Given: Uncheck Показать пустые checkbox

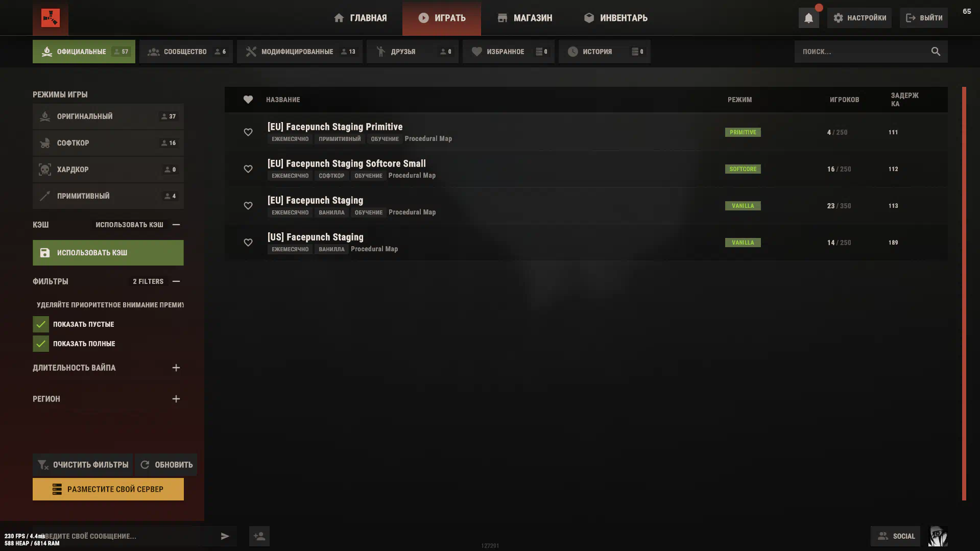Looking at the screenshot, I should click(x=41, y=324).
